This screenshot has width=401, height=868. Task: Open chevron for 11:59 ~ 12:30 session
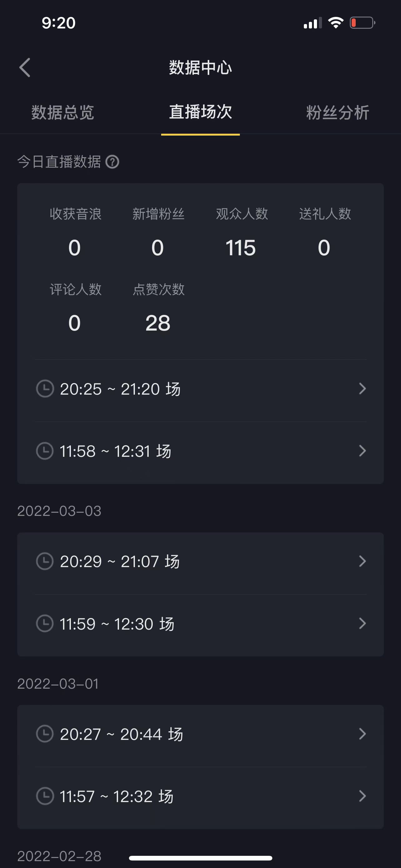(362, 623)
